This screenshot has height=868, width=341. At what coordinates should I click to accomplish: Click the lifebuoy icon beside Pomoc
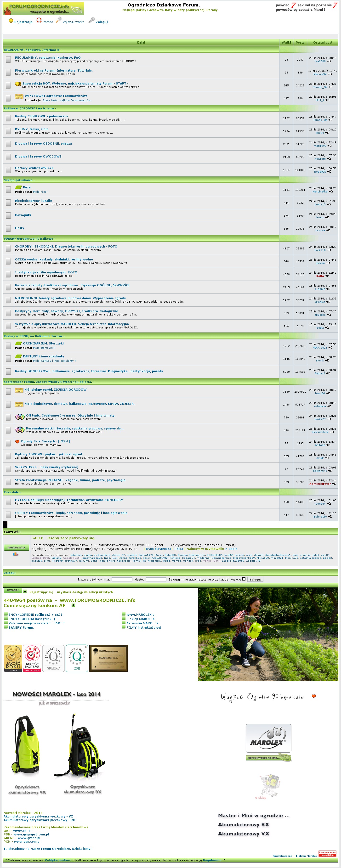click(39, 20)
